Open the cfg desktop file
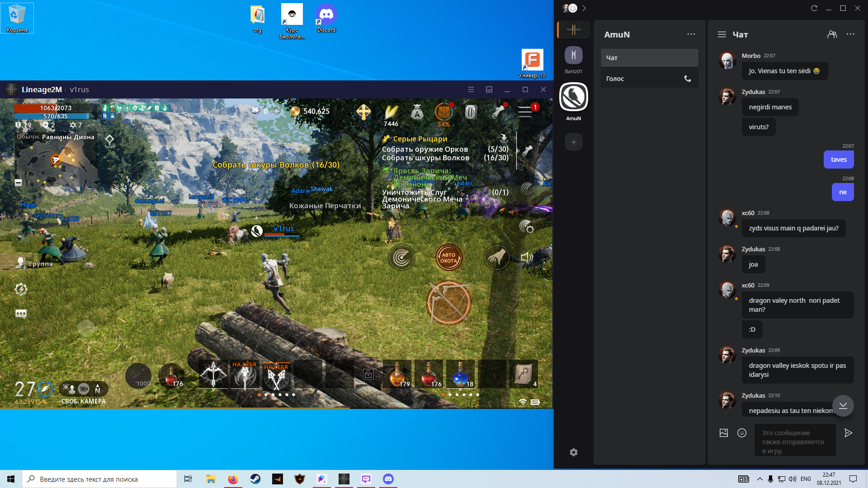868x488 pixels. pos(257,19)
